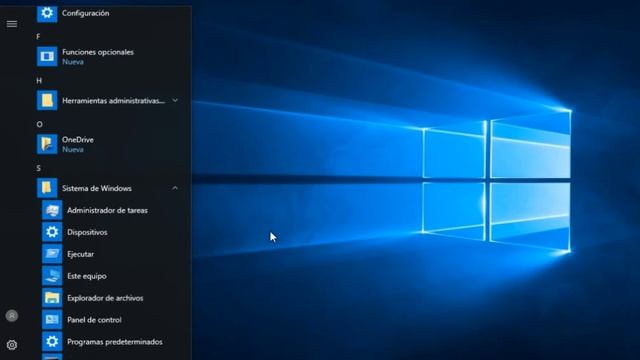Click the Funciones opcionales icon
The width and height of the screenshot is (640, 360).
47,56
